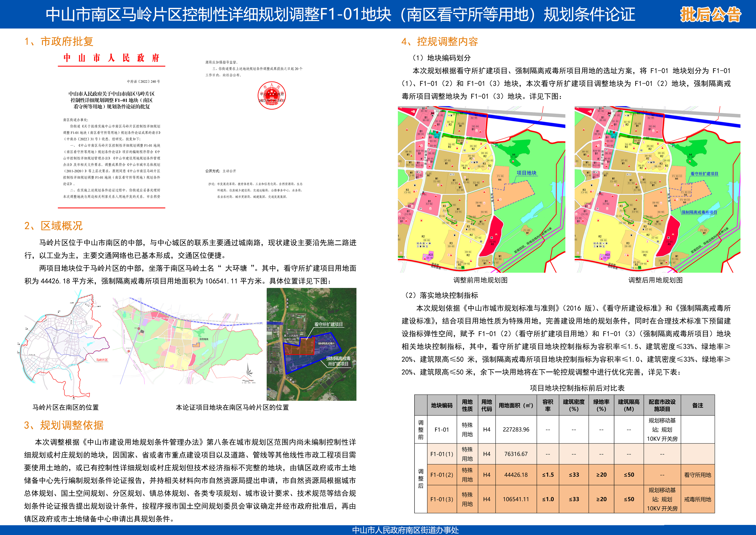Click the 绿地率（%） column header
The height and width of the screenshot is (535, 756).
[x=601, y=406]
